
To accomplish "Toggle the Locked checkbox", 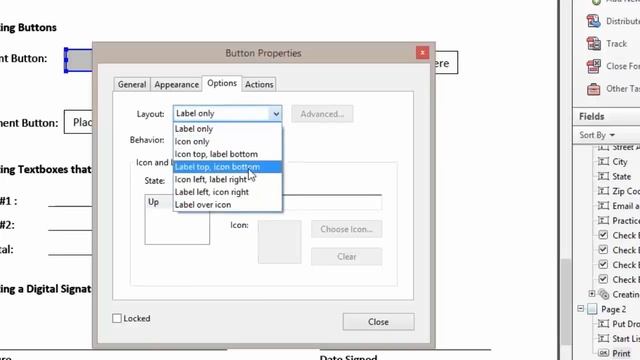I will [117, 318].
